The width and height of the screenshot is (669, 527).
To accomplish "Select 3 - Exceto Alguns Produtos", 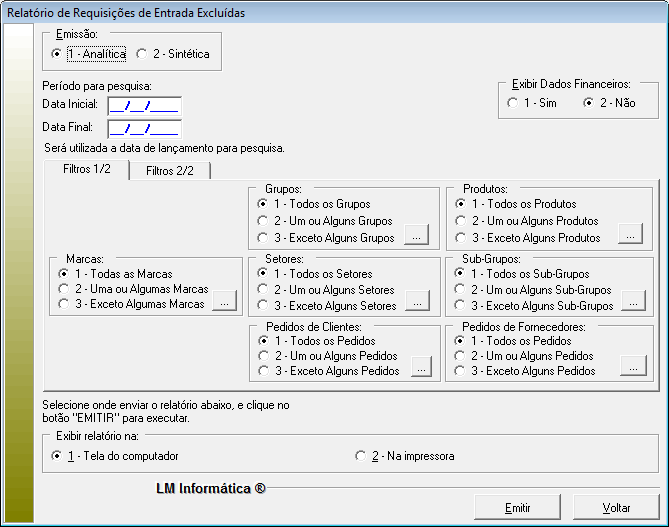I will [x=460, y=238].
